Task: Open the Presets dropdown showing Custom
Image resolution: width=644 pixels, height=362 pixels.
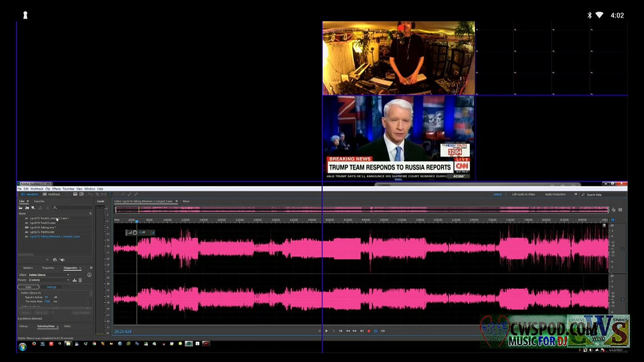Action: point(49,280)
